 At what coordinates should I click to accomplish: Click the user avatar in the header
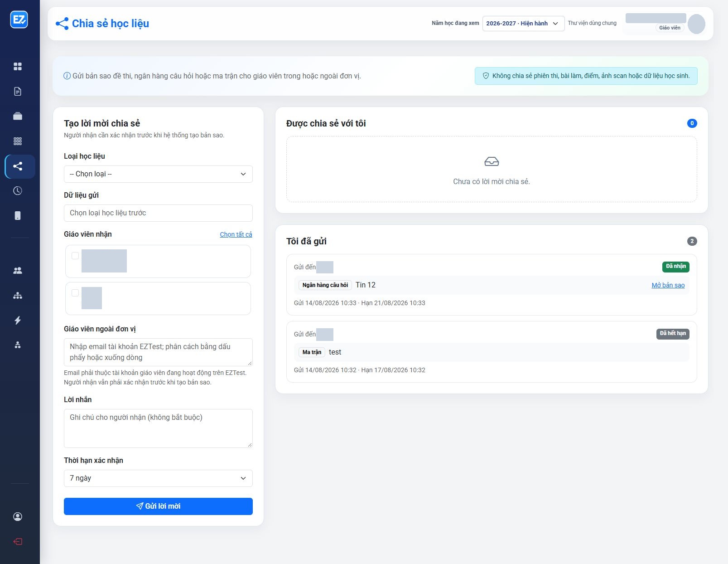coord(696,24)
